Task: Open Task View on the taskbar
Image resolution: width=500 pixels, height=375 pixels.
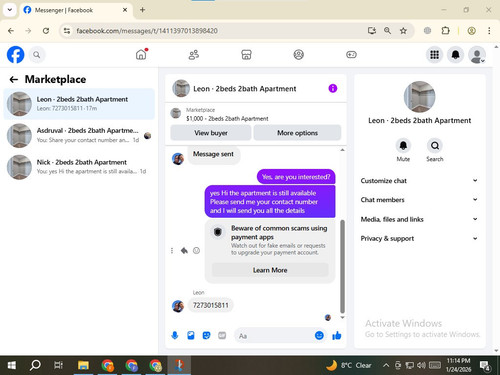Action: click(58, 365)
